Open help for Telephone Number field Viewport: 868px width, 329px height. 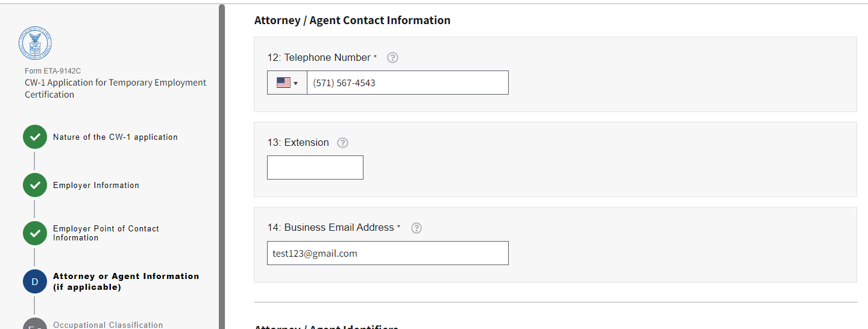tap(392, 58)
